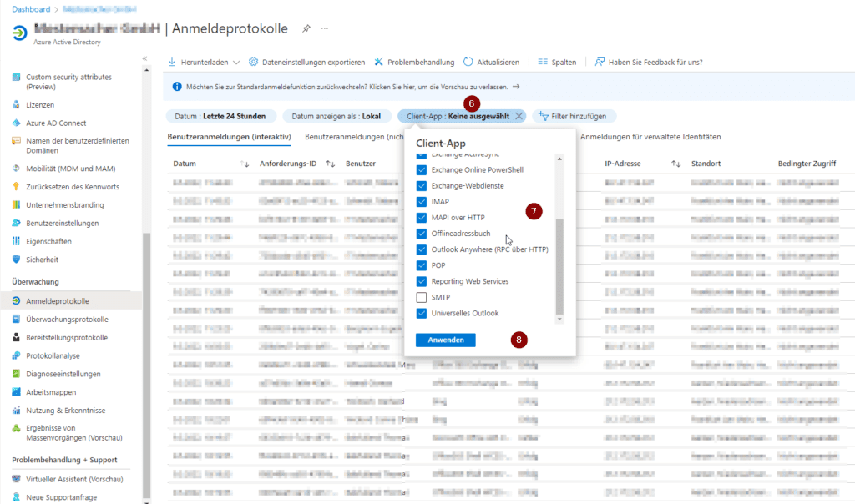Image resolution: width=855 pixels, height=504 pixels.
Task: Toggle Universelles Outlook checkbox
Action: 422,313
